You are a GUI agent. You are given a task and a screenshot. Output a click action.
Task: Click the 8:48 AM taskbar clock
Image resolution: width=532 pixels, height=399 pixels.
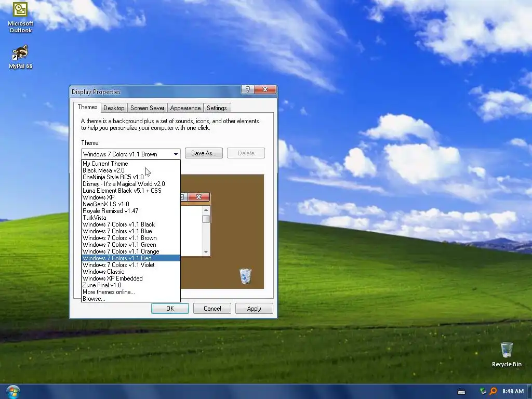pos(513,391)
